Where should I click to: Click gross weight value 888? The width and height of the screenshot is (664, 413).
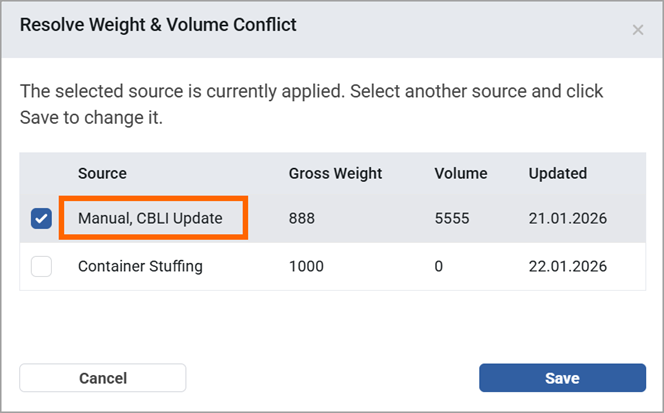(302, 219)
